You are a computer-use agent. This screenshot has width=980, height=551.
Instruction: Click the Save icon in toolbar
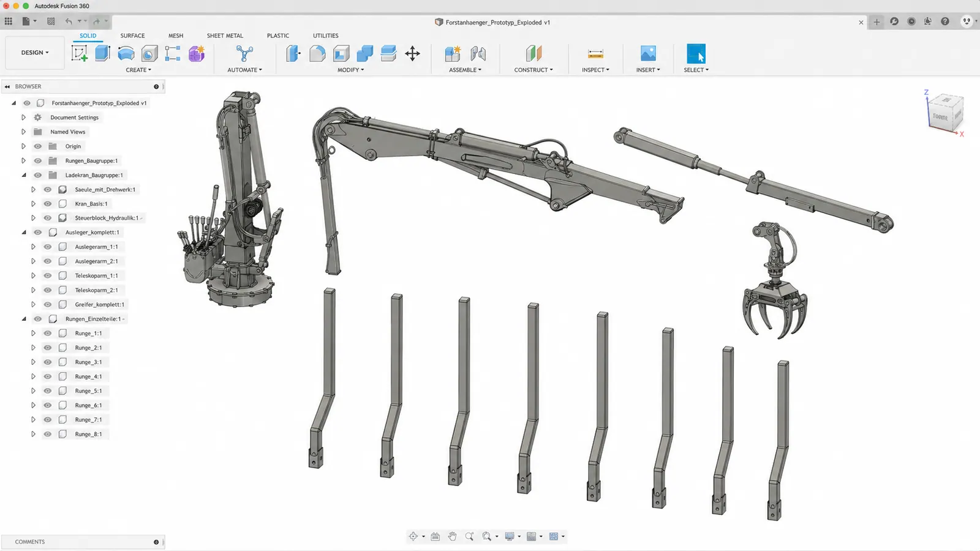(x=51, y=21)
